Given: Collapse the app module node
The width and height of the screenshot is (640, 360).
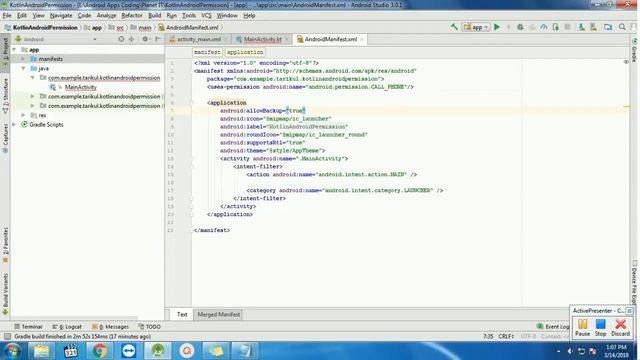Looking at the screenshot, I should point(15,50).
